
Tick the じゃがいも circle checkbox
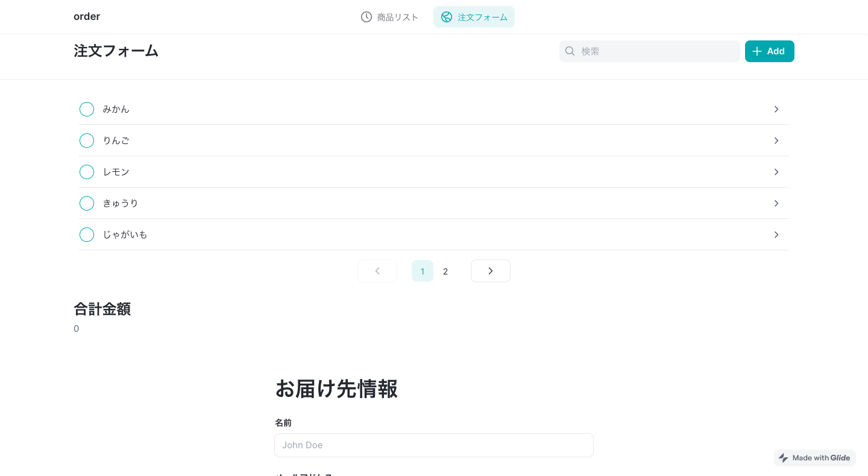(x=87, y=235)
